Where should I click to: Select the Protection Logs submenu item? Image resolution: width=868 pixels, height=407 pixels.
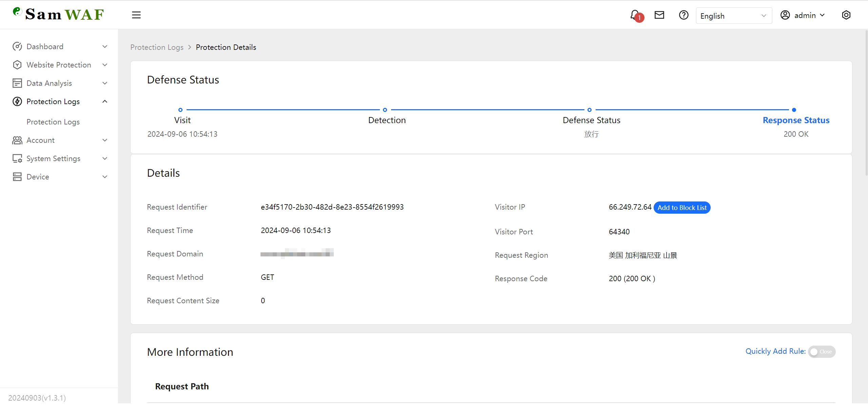coord(53,122)
